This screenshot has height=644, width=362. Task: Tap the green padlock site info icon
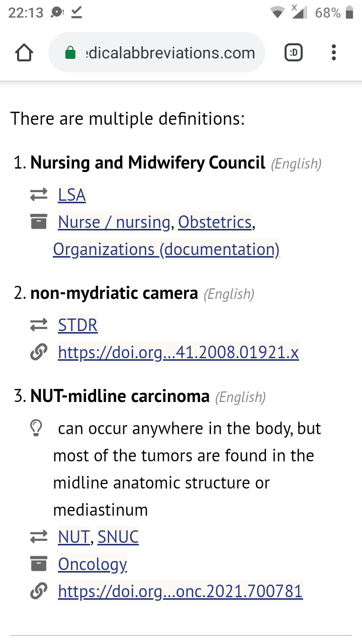click(71, 53)
